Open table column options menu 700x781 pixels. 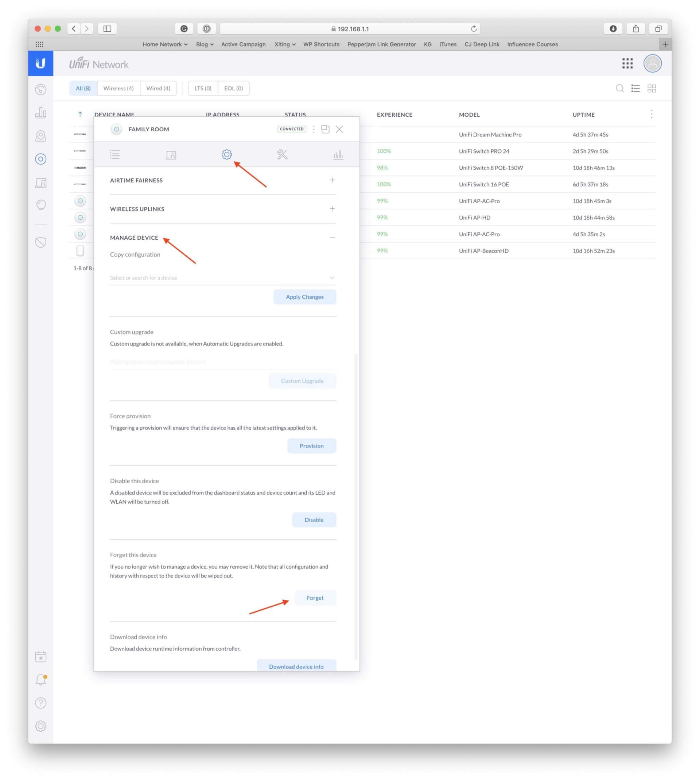click(x=652, y=114)
